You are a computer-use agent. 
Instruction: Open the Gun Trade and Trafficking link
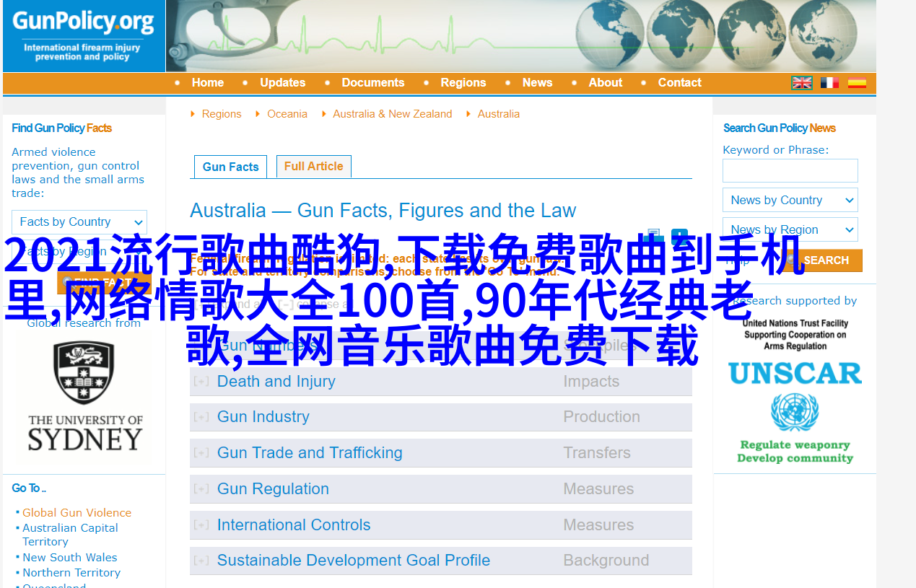(x=310, y=453)
